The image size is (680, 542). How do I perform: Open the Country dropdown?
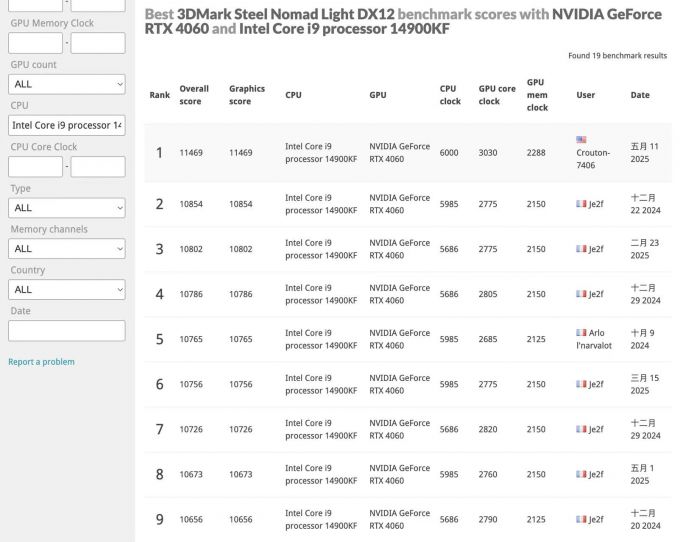(x=67, y=289)
